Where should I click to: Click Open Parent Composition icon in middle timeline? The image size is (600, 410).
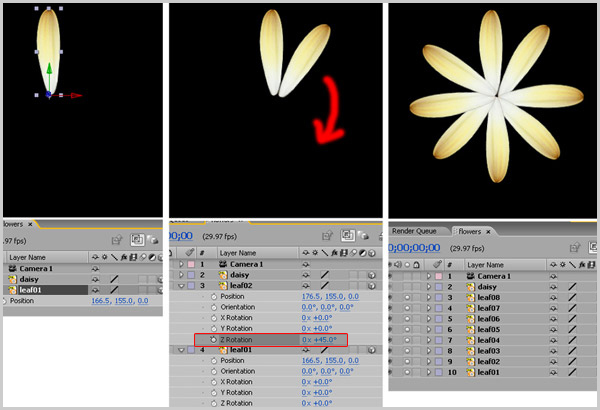click(x=326, y=235)
